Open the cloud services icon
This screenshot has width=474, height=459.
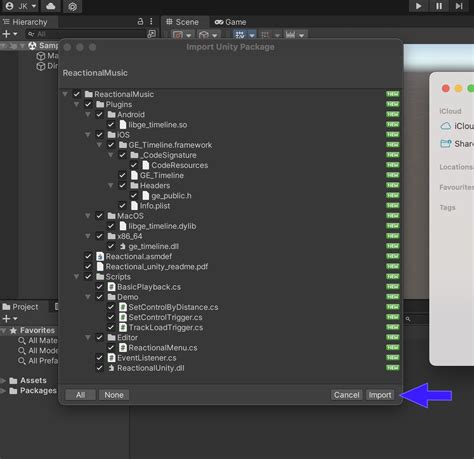coord(51,6)
